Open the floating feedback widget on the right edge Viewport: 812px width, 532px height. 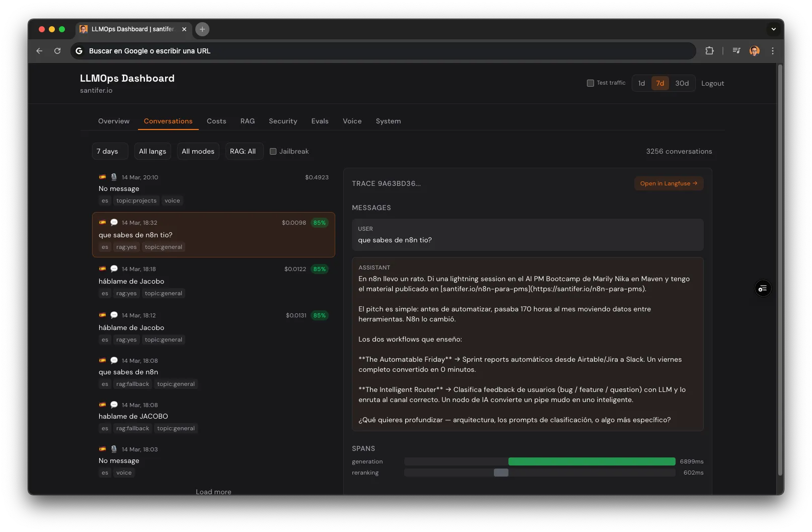pos(763,288)
